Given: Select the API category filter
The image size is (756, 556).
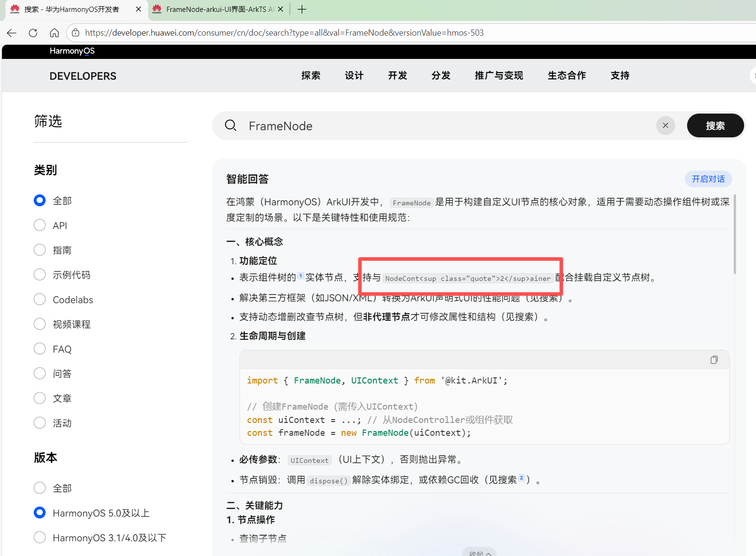Looking at the screenshot, I should pyautogui.click(x=40, y=225).
